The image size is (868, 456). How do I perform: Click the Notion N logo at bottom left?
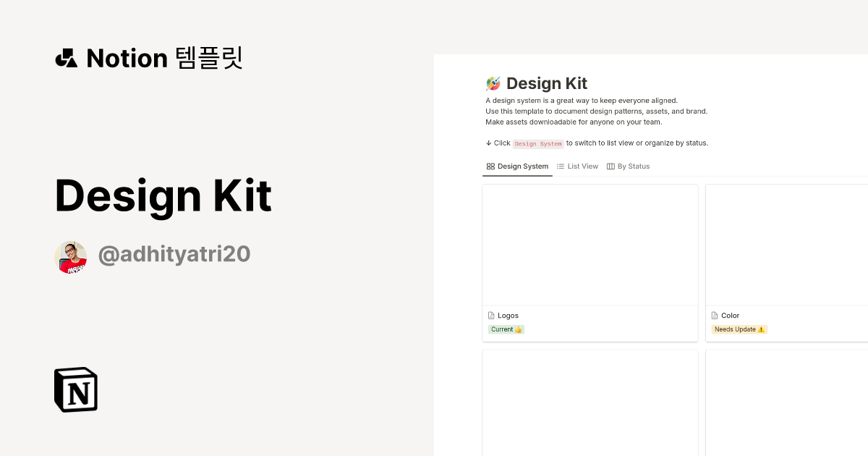(75, 389)
